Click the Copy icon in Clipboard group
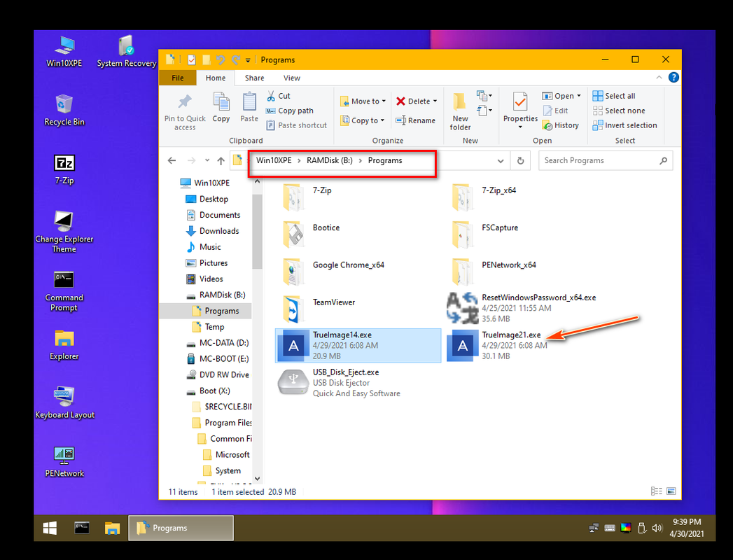 point(221,102)
